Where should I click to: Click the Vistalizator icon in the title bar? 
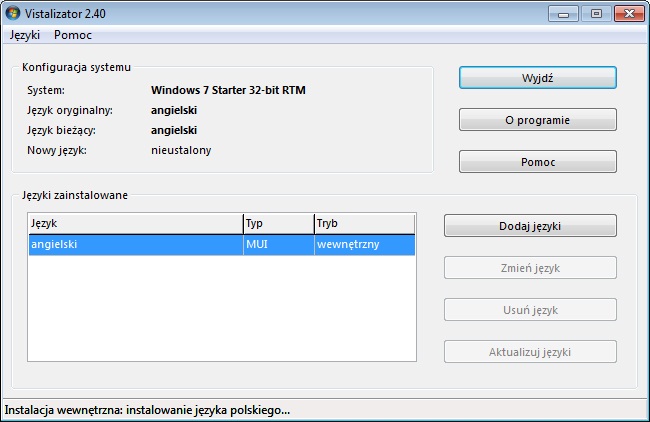coord(13,14)
